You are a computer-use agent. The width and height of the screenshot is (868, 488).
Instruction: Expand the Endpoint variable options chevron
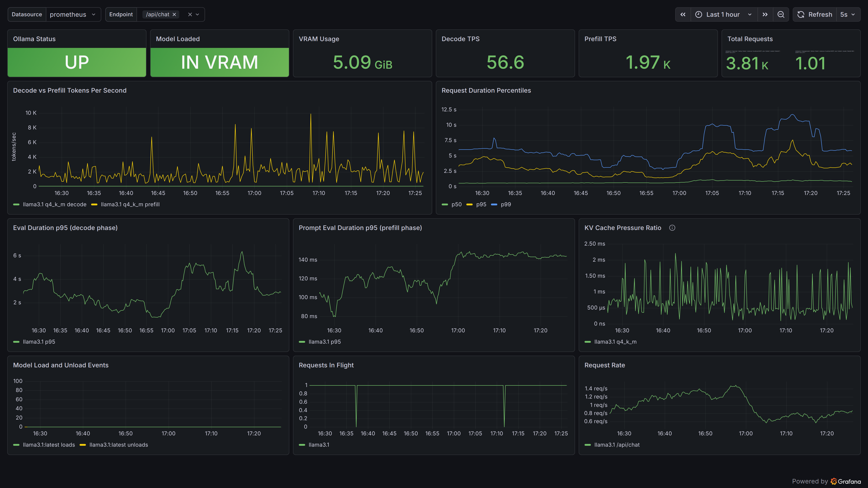coord(198,14)
